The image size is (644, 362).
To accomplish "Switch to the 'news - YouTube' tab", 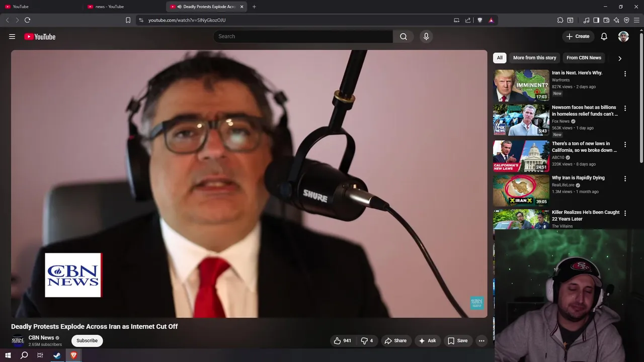I will [x=123, y=7].
